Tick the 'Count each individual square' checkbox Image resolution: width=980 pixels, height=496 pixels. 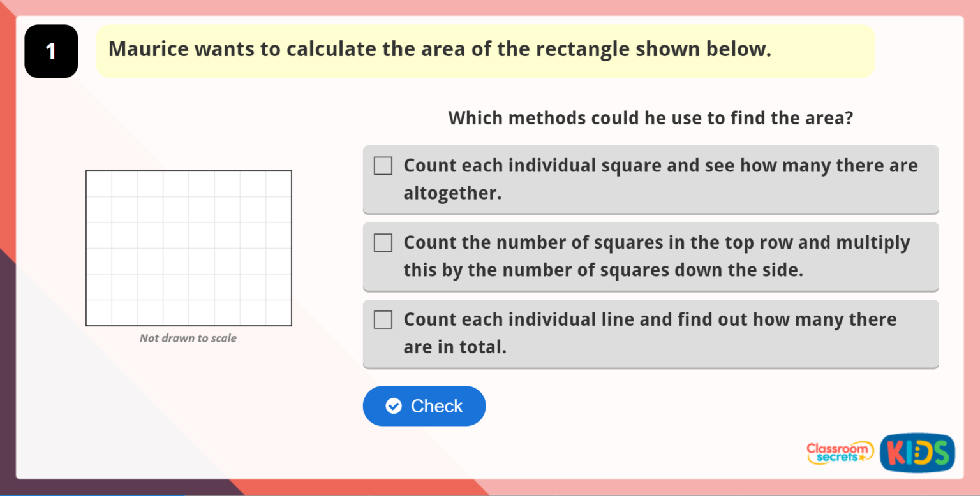coord(383,166)
